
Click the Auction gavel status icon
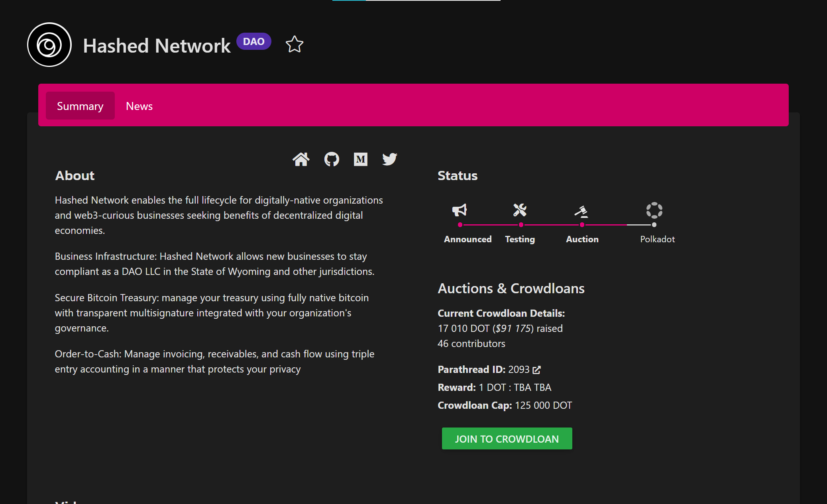[581, 211]
